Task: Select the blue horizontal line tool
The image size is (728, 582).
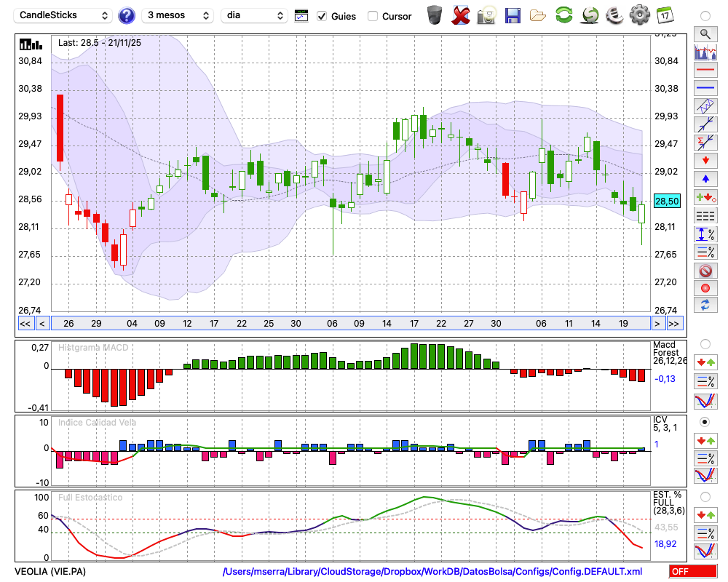Action: (705, 88)
